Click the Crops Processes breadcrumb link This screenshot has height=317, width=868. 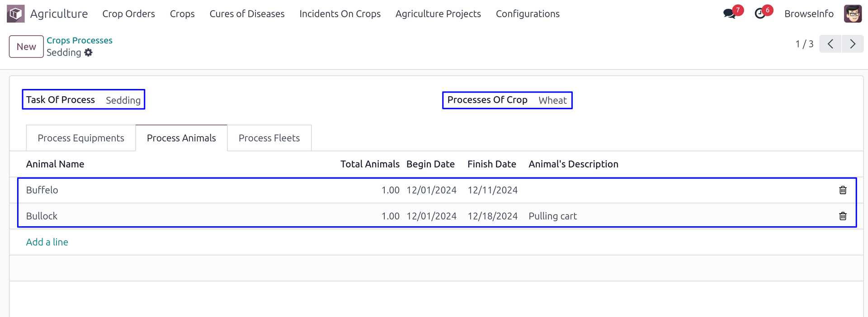click(80, 40)
